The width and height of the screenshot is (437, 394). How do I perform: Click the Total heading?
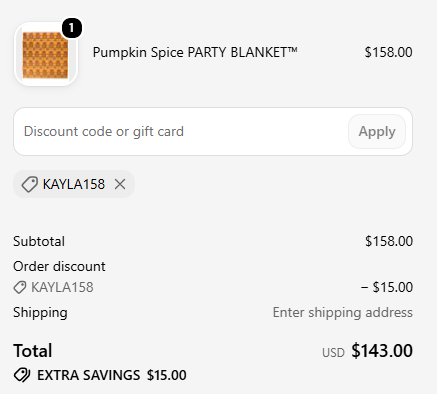(x=33, y=351)
